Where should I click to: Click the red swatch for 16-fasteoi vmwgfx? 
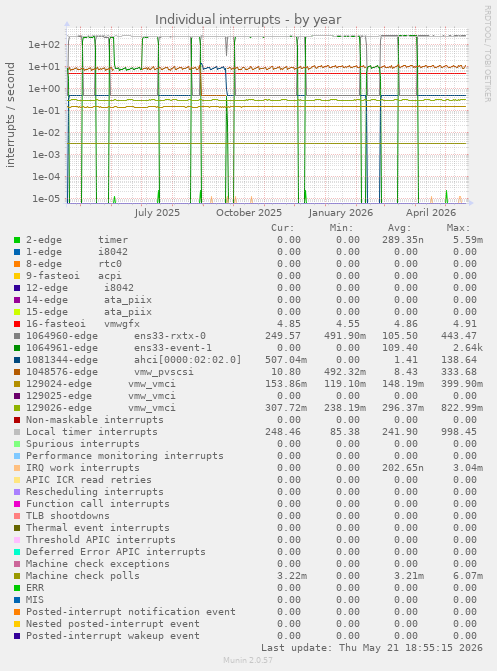pyautogui.click(x=17, y=324)
